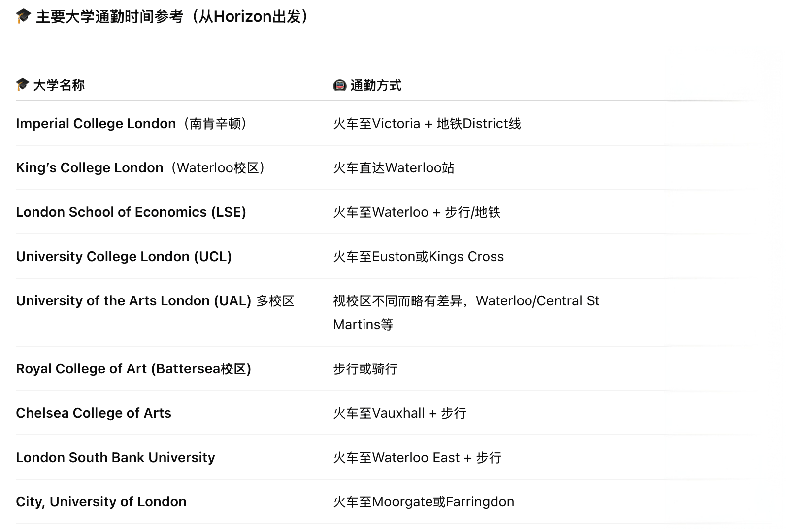Image resolution: width=794 pixels, height=532 pixels.
Task: Click the 火车至Victoria + 地铁District线 cell
Action: (x=427, y=123)
